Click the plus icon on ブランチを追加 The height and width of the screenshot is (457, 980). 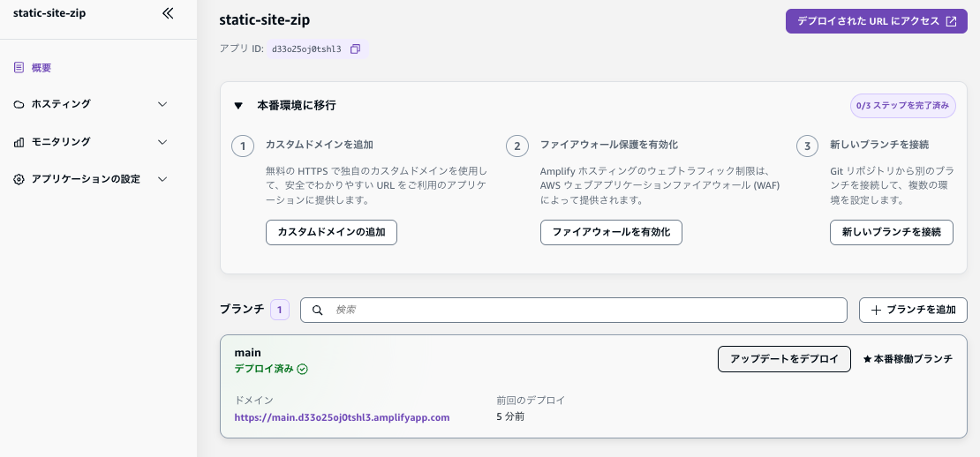(x=876, y=310)
